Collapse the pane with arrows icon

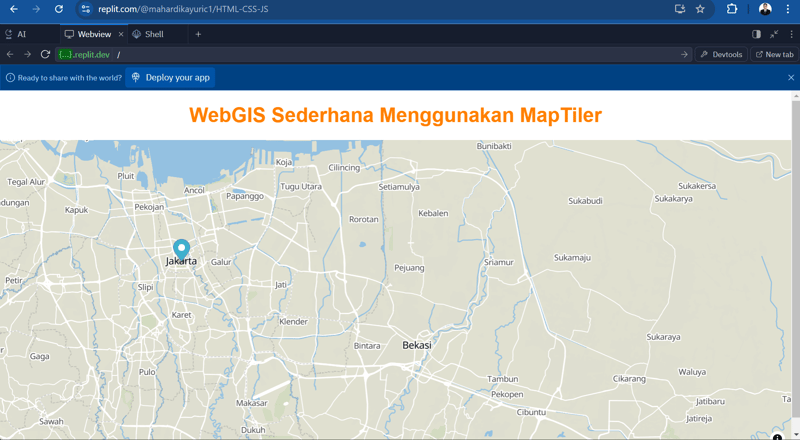(x=774, y=34)
